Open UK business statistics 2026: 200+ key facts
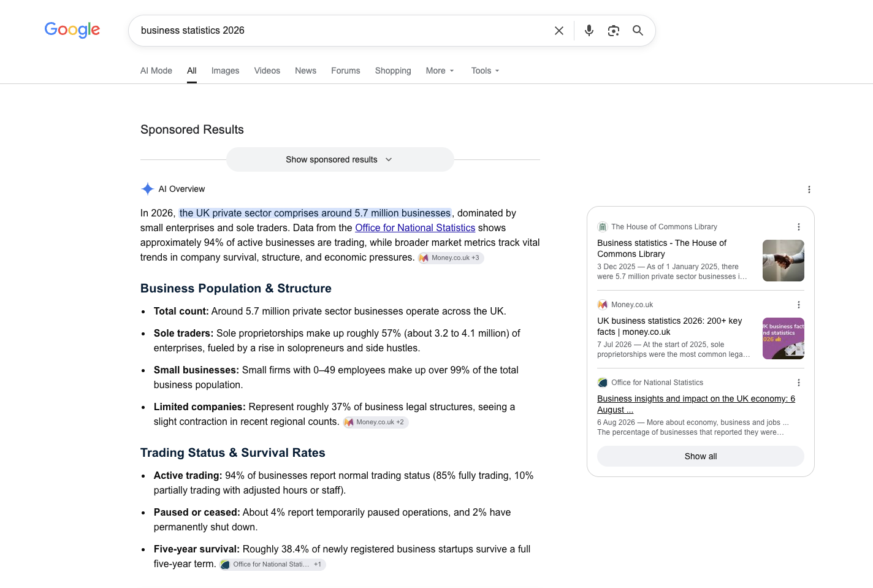The height and width of the screenshot is (588, 873). pos(669,326)
